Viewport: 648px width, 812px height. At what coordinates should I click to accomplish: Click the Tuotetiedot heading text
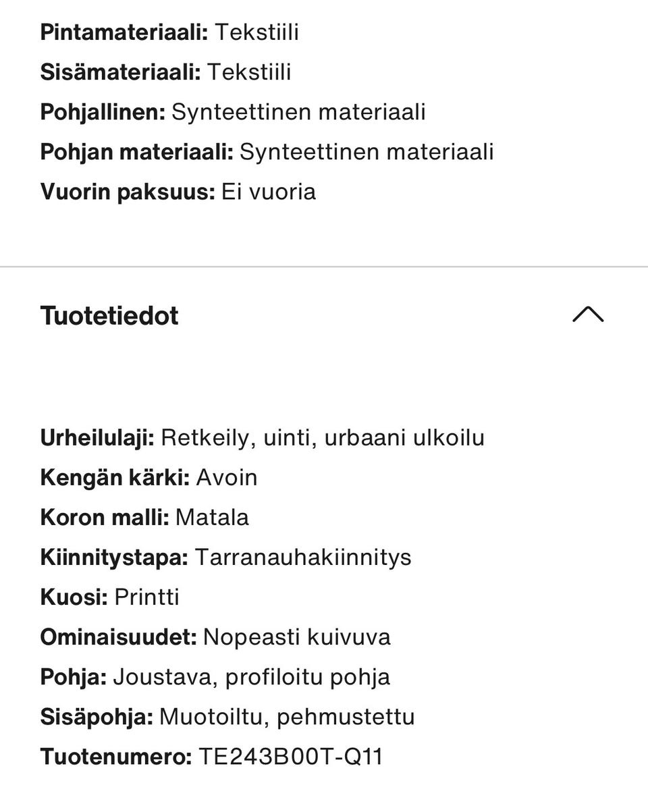coord(109,315)
